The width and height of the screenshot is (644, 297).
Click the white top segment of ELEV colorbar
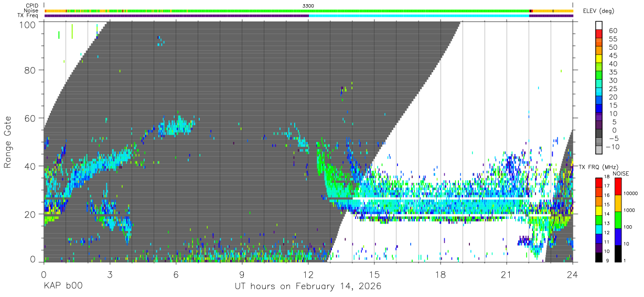600,25
